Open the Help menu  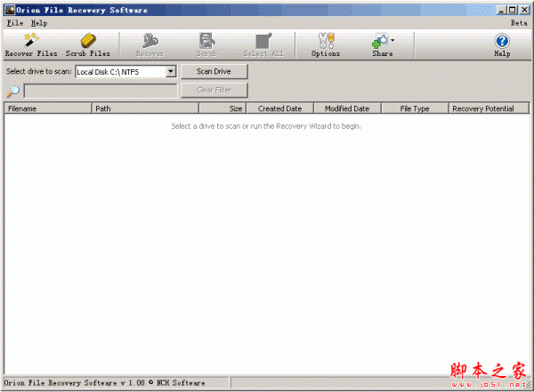click(39, 23)
